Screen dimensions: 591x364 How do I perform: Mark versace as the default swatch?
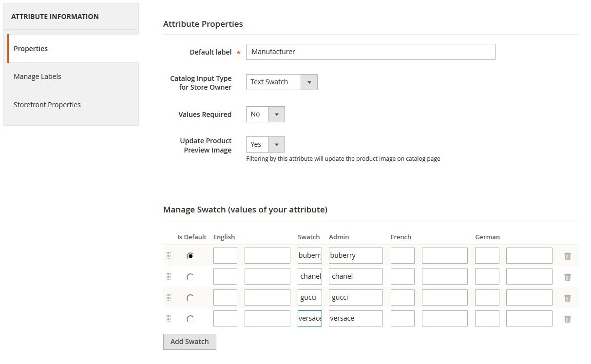point(190,319)
